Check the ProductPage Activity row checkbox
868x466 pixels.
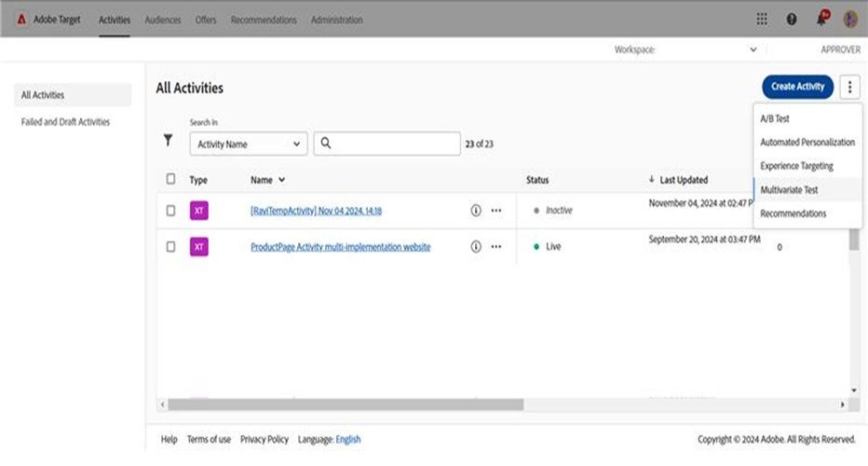pyautogui.click(x=170, y=247)
